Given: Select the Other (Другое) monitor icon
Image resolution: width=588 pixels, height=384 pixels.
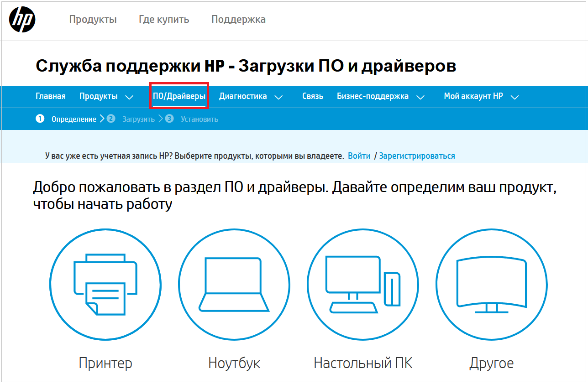Looking at the screenshot, I should tap(491, 284).
